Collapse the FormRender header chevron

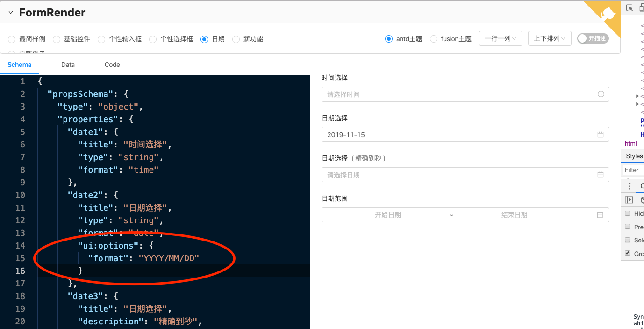(11, 13)
